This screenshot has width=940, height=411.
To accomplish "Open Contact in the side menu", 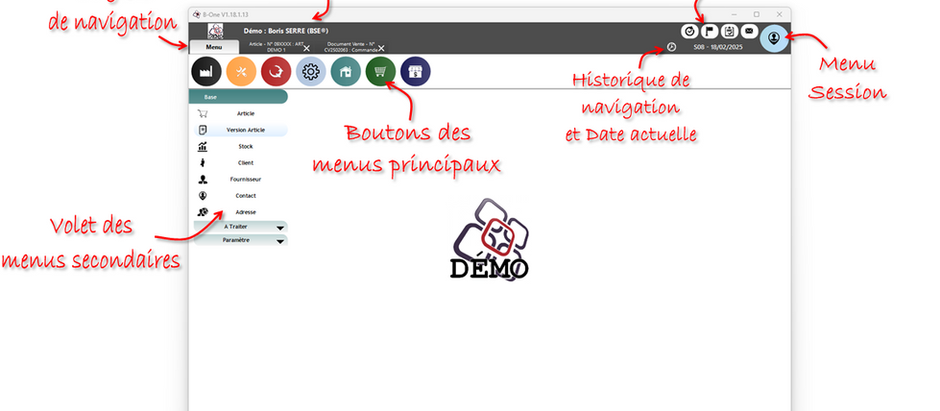I will (x=242, y=196).
